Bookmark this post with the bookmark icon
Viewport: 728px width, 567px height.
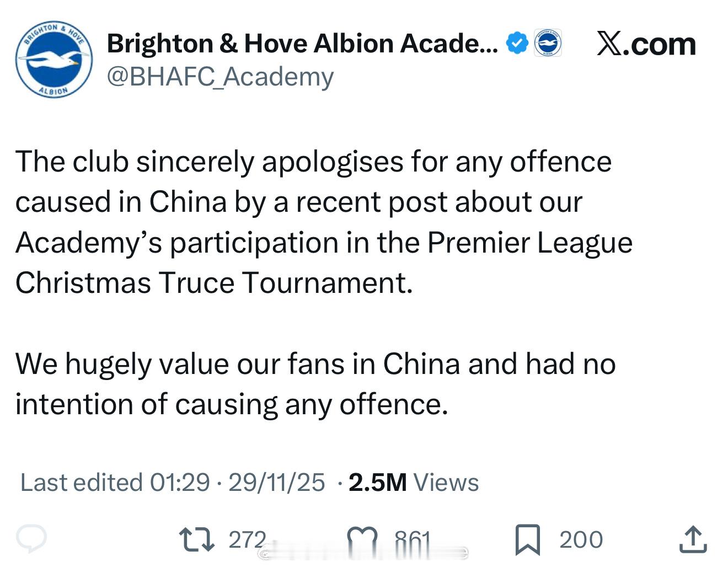(527, 539)
